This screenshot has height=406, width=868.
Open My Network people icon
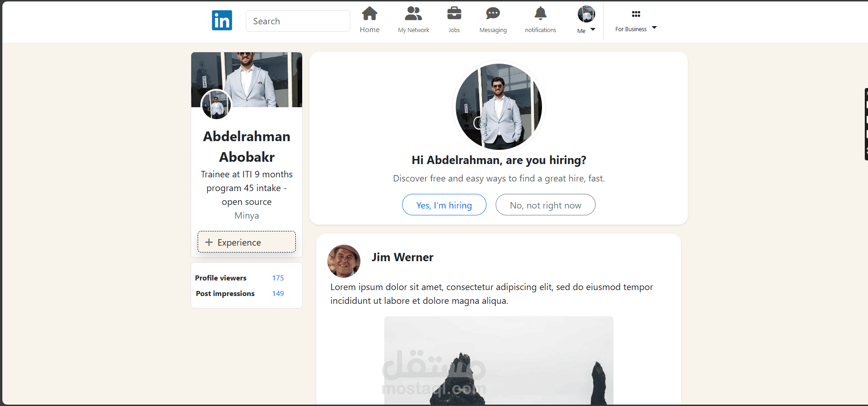(414, 14)
